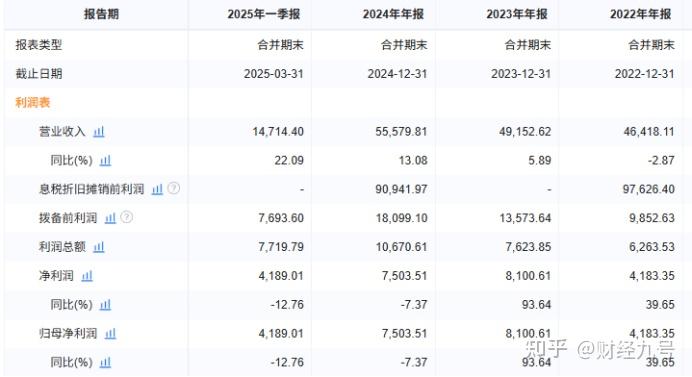
Task: Open chart icon beside 营业收入
Action: click(99, 132)
